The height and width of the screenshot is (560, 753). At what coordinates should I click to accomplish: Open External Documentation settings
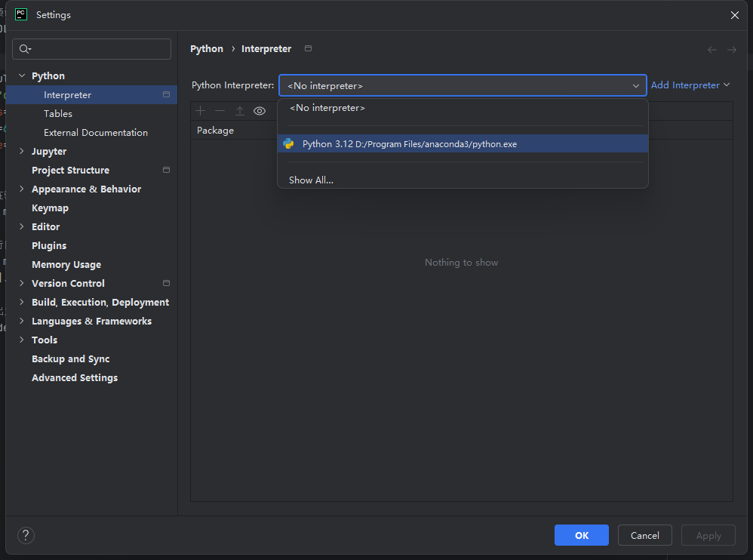[96, 132]
